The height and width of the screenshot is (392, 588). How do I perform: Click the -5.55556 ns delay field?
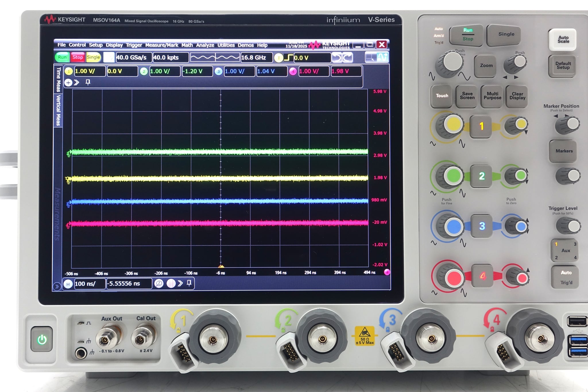coord(129,284)
